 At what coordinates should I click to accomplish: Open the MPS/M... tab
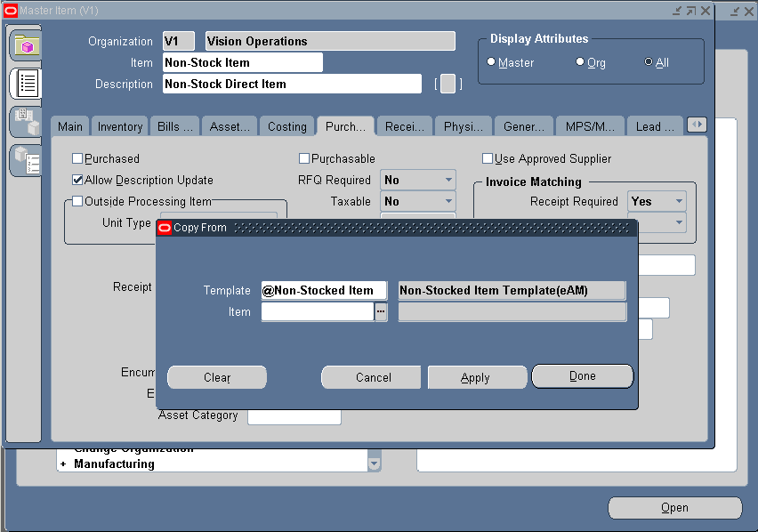(590, 126)
